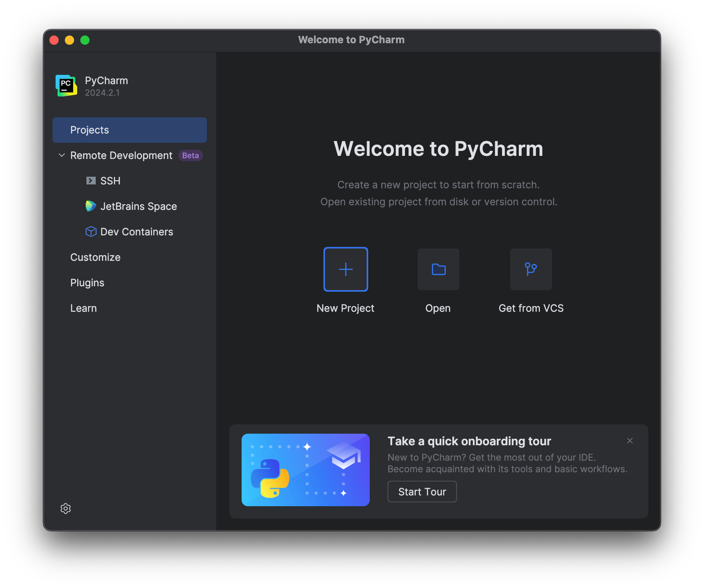Click the green zoom window control
The width and height of the screenshot is (704, 588).
pos(85,40)
